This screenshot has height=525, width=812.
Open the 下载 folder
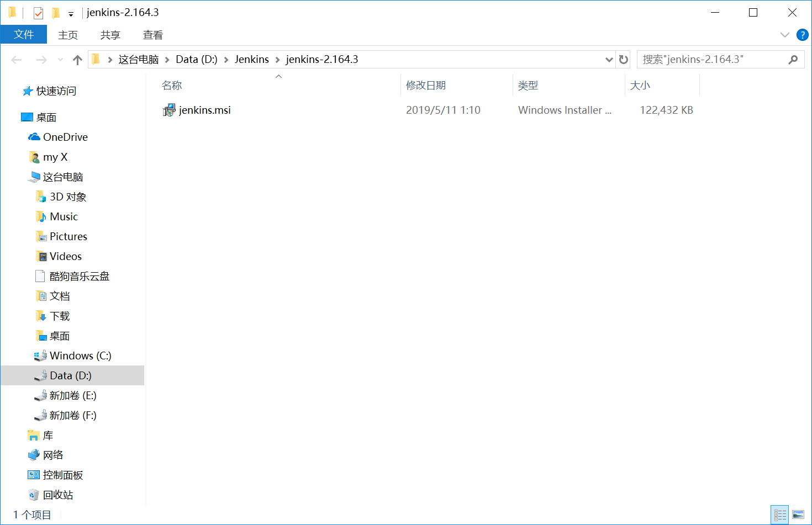pyautogui.click(x=60, y=316)
